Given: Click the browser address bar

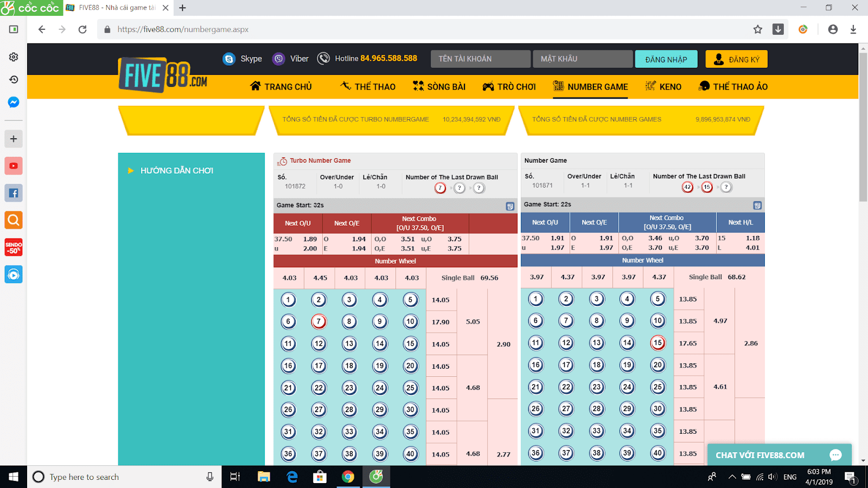Looking at the screenshot, I should (x=423, y=29).
